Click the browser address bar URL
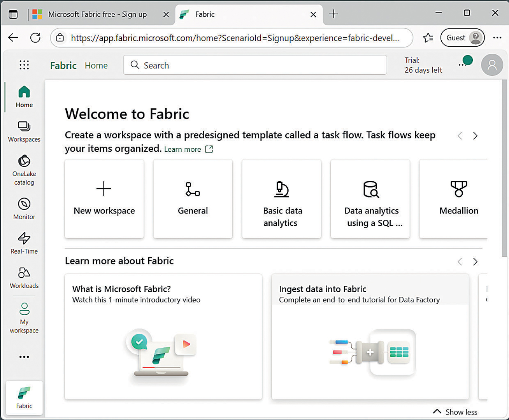The height and width of the screenshot is (420, 509). (235, 38)
